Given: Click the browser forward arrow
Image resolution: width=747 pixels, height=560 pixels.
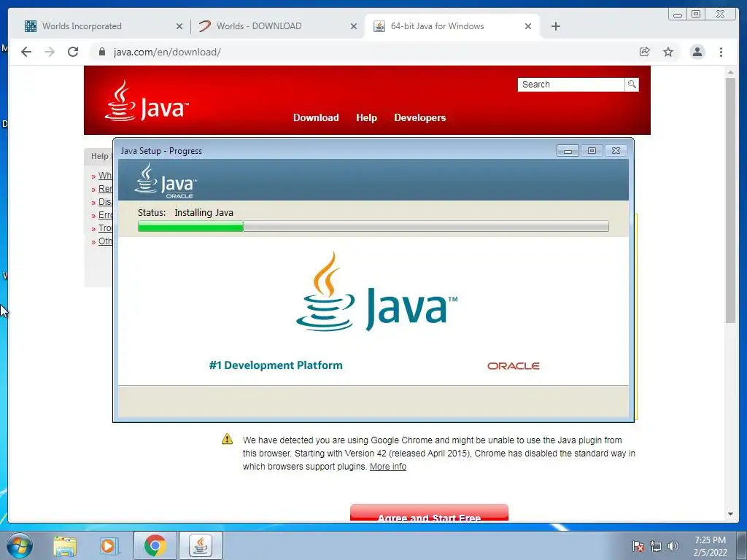Looking at the screenshot, I should (50, 52).
